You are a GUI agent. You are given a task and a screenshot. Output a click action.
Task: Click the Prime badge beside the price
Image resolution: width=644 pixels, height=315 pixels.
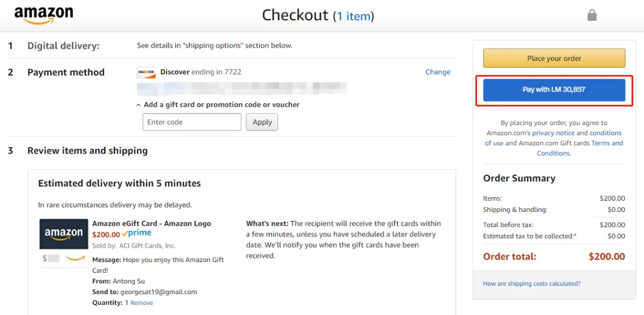tap(137, 233)
